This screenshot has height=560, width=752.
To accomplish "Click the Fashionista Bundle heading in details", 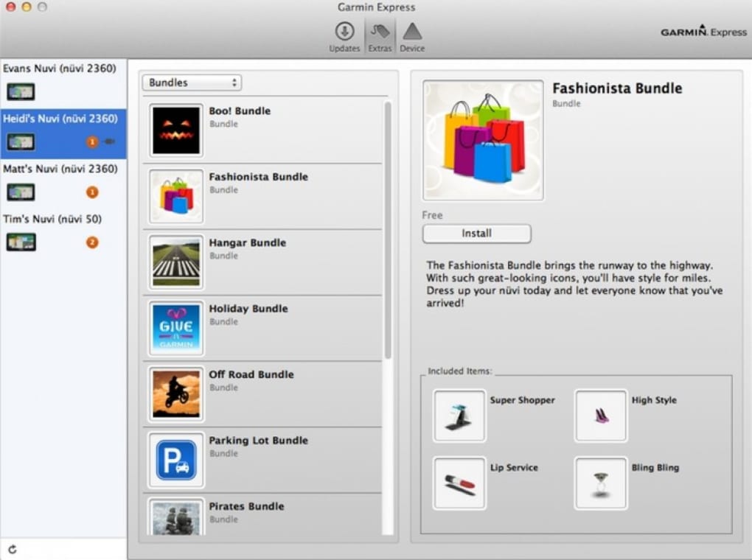I will [x=617, y=88].
